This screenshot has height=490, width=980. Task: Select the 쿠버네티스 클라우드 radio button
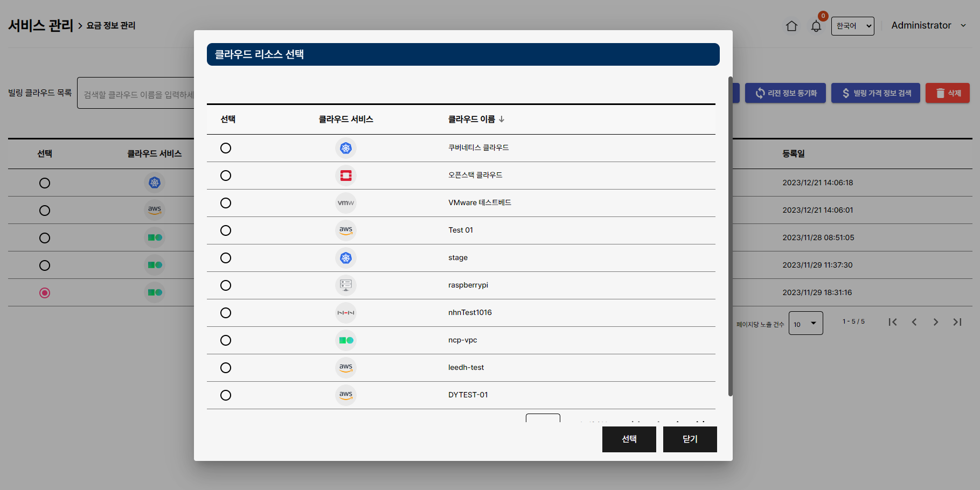(x=226, y=148)
